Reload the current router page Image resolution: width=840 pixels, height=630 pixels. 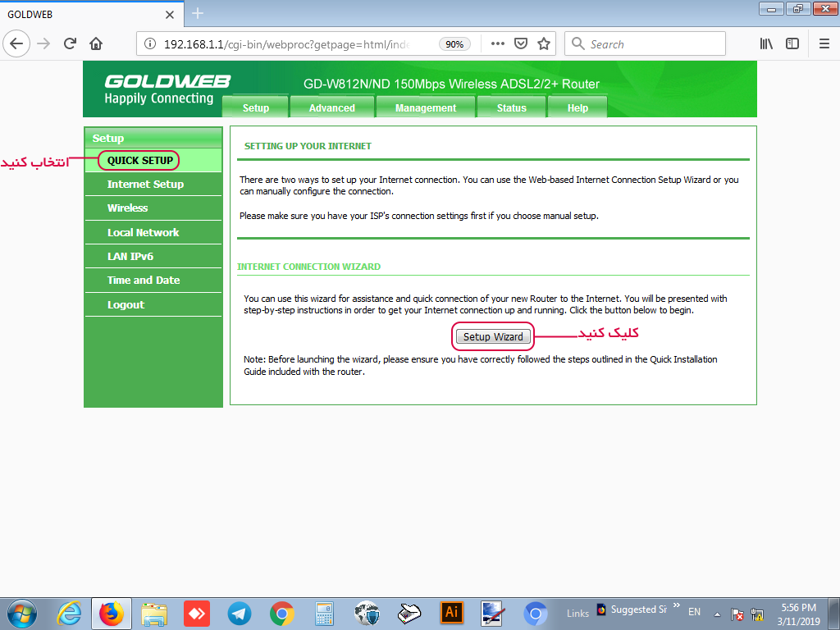pyautogui.click(x=70, y=43)
